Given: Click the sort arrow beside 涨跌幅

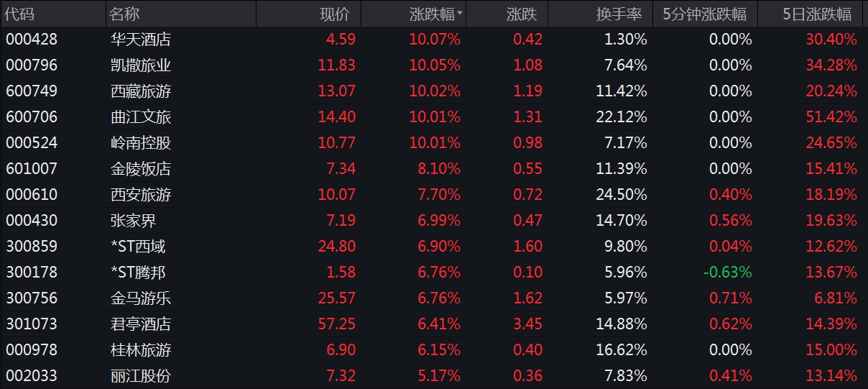Looking at the screenshot, I should click(460, 12).
